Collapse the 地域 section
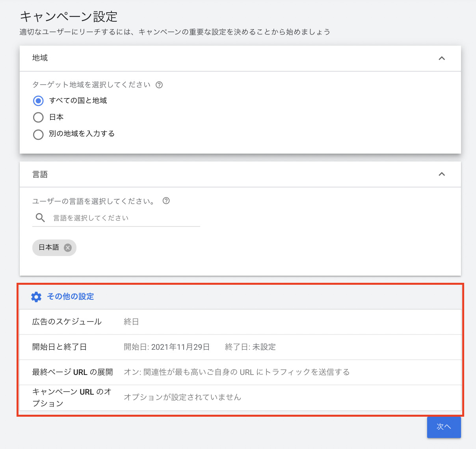 pos(442,58)
